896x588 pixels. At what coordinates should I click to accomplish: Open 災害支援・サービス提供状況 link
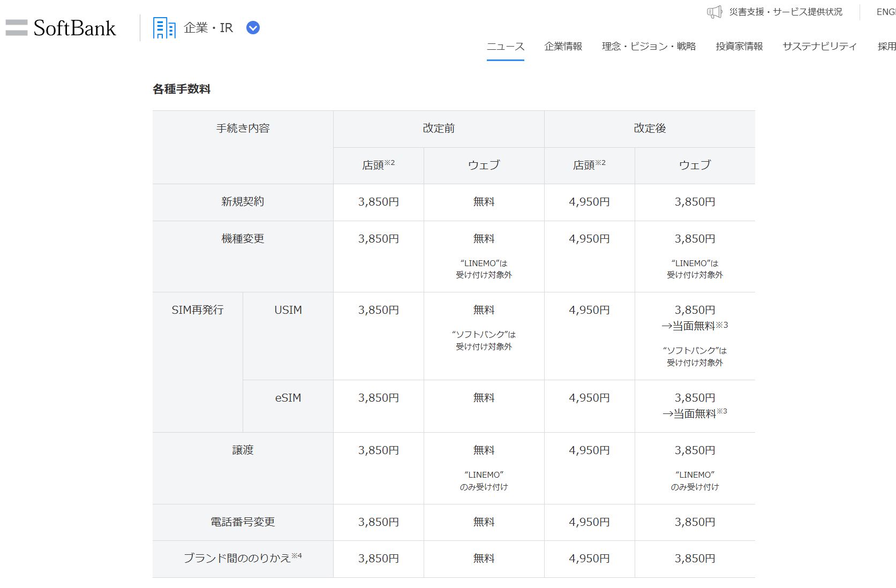(x=785, y=12)
